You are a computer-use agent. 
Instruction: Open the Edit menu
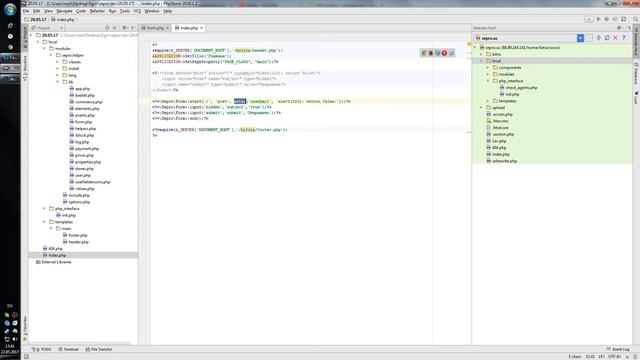(x=37, y=11)
